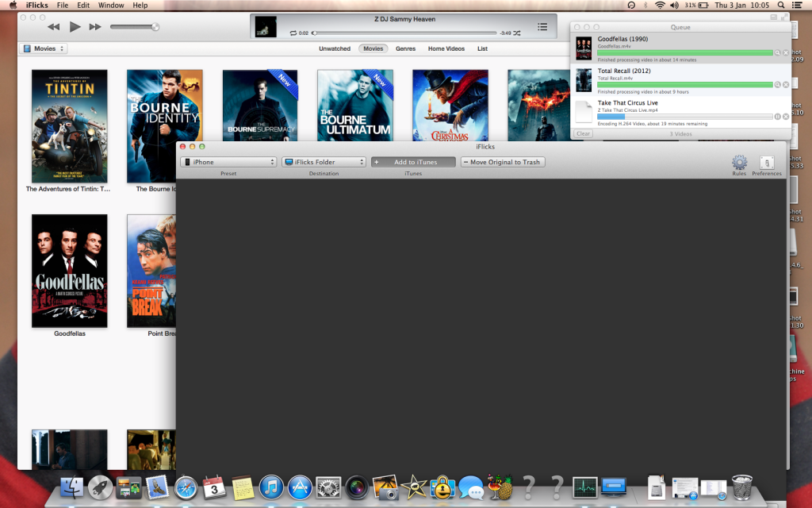Open the Rules gear icon in iFlicks
Viewport: 812px width, 508px height.
point(739,163)
